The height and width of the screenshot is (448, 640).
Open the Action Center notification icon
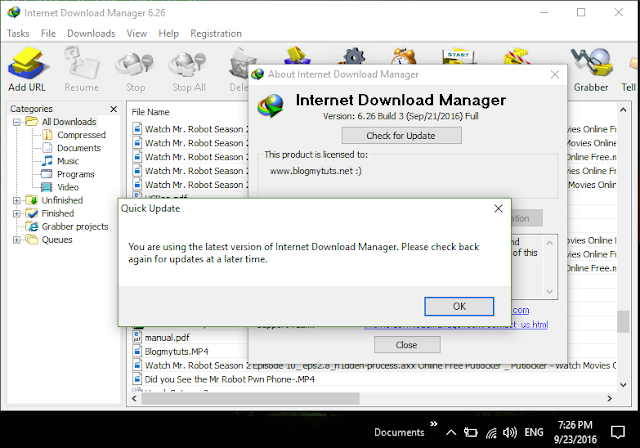618,432
